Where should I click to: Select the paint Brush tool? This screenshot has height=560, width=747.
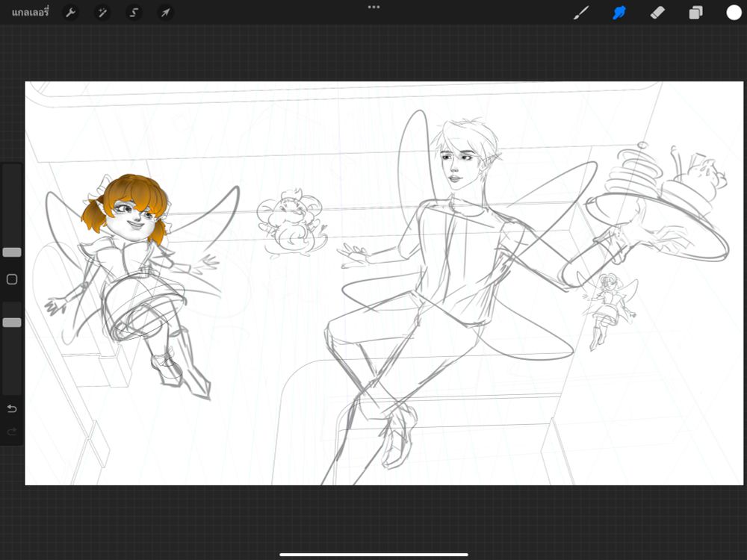coord(580,13)
